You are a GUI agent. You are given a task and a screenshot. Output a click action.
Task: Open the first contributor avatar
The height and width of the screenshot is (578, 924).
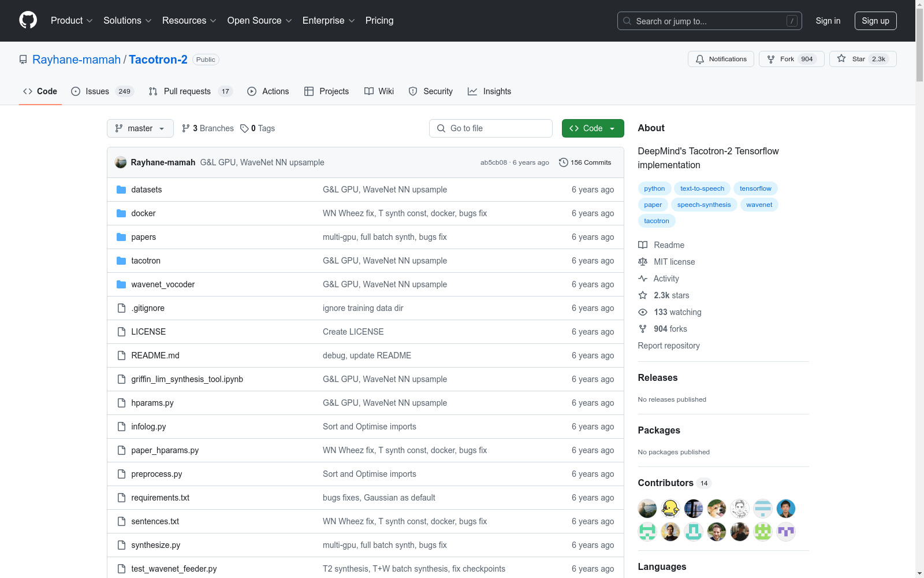[x=647, y=509]
